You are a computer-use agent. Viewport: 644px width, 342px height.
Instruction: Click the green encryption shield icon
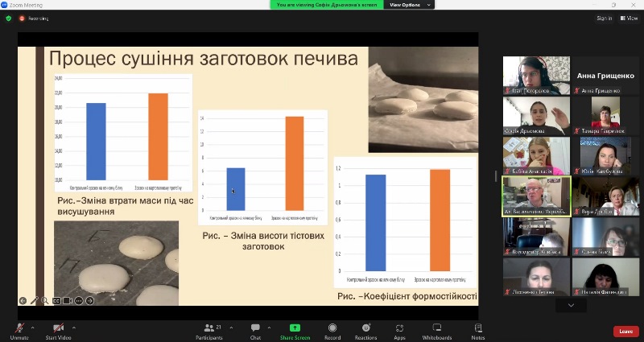(x=9, y=19)
